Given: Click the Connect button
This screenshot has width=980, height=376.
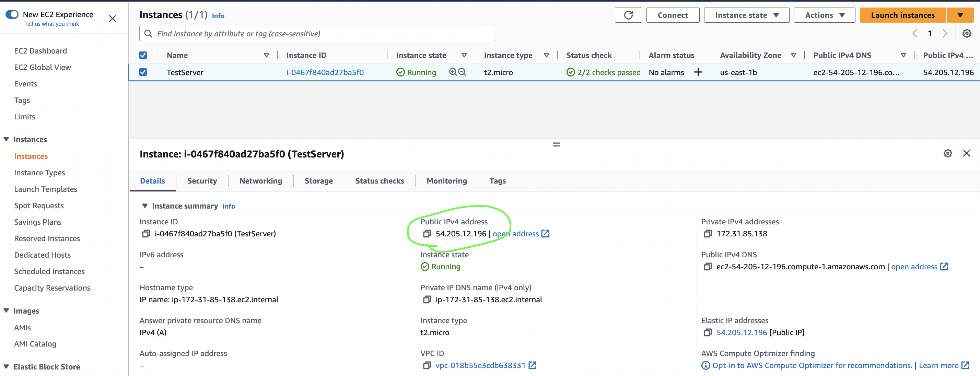Looking at the screenshot, I should point(672,15).
